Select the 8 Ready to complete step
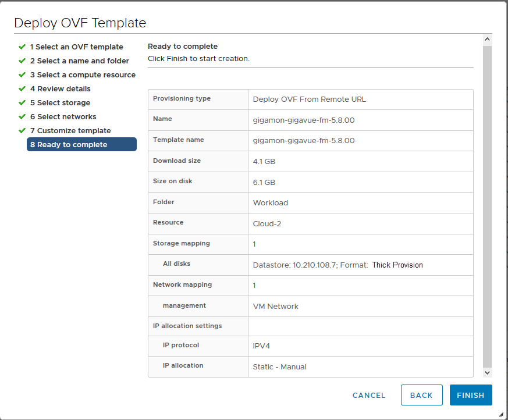The image size is (508, 420). 81,144
